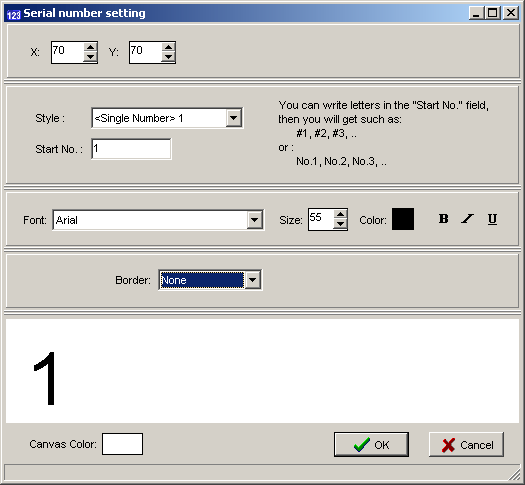Increase the X value with up arrow

90,47
